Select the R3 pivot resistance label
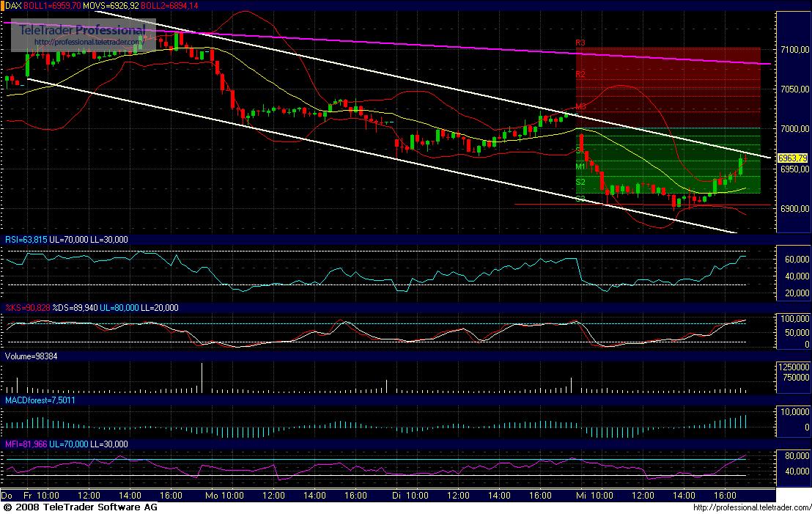The height and width of the screenshot is (514, 812). click(580, 43)
